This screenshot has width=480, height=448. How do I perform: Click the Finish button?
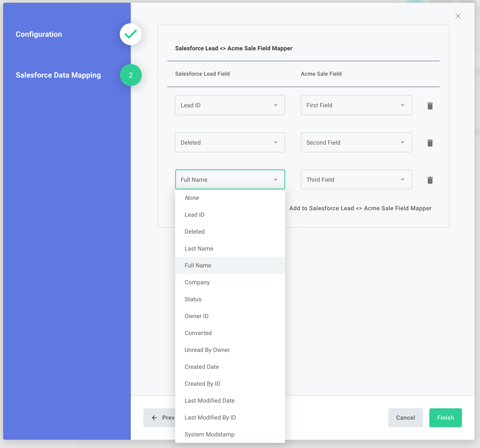point(445,418)
